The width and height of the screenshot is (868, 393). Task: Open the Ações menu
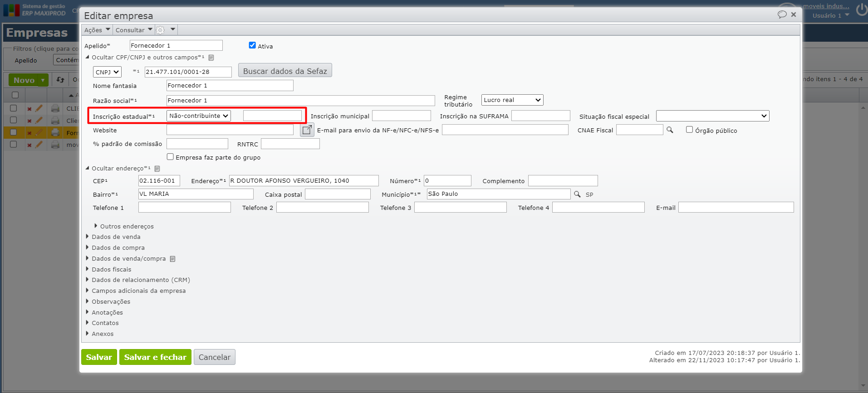pos(97,30)
